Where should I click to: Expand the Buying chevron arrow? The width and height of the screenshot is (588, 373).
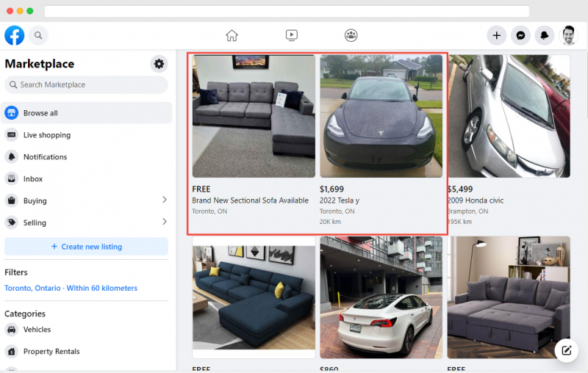click(164, 200)
